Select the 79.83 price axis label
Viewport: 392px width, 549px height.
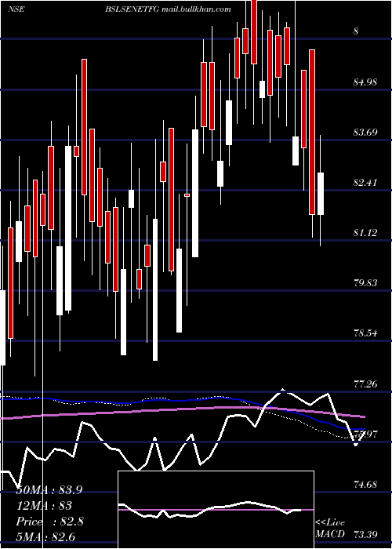click(365, 283)
